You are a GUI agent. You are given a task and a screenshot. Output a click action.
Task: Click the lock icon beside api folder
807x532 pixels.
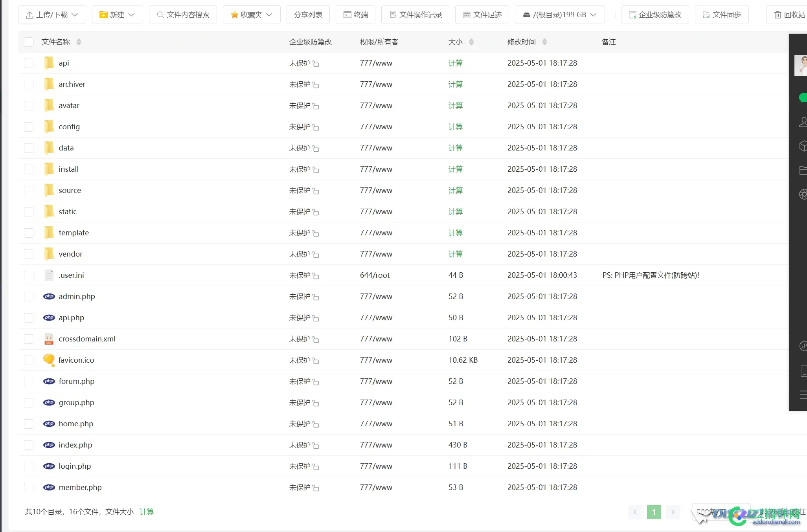(x=316, y=64)
